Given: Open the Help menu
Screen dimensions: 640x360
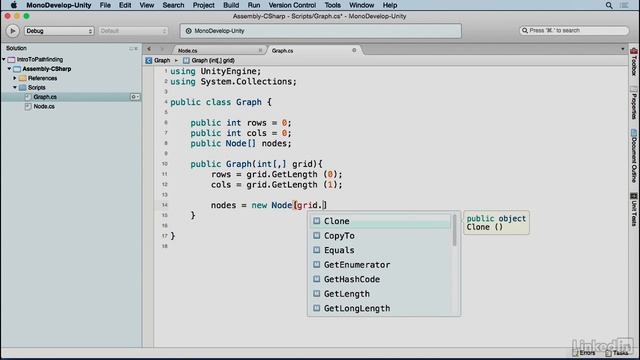Looking at the screenshot, I should point(389,5).
